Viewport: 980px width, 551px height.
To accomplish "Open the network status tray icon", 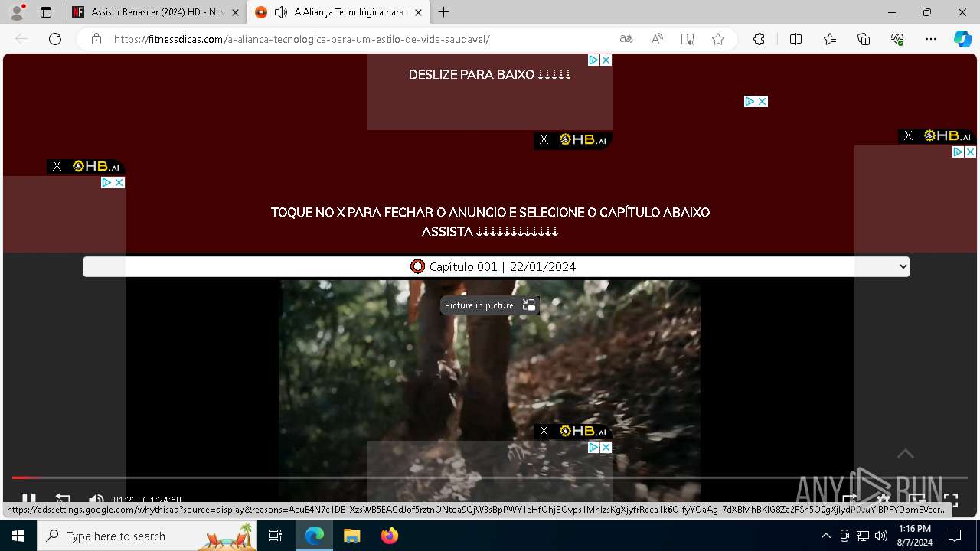I will point(863,536).
